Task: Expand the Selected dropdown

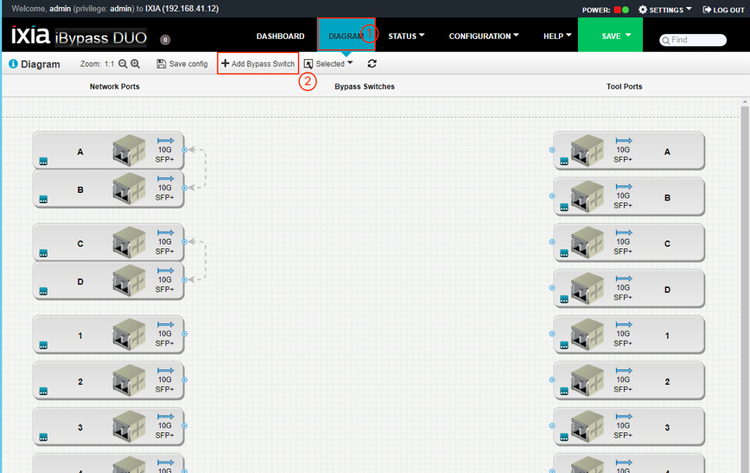Action: point(328,64)
